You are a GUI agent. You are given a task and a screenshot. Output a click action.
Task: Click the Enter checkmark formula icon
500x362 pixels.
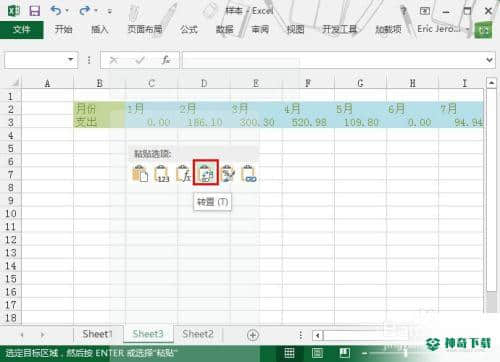[x=140, y=60]
